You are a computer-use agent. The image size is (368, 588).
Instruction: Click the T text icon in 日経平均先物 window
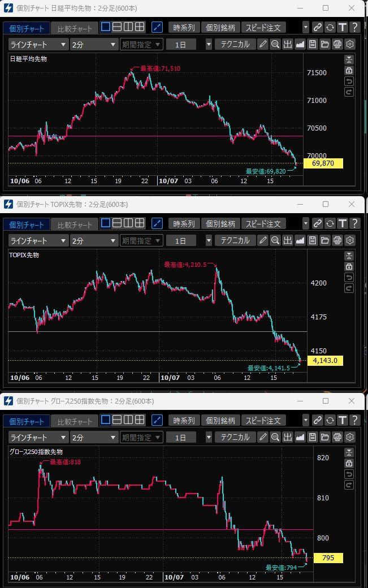coord(342,27)
